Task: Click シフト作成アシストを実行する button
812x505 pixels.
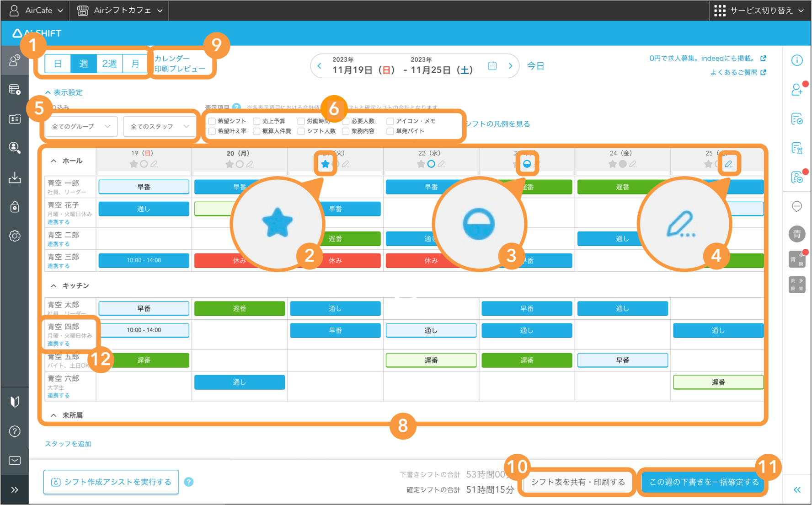Action: (x=111, y=482)
